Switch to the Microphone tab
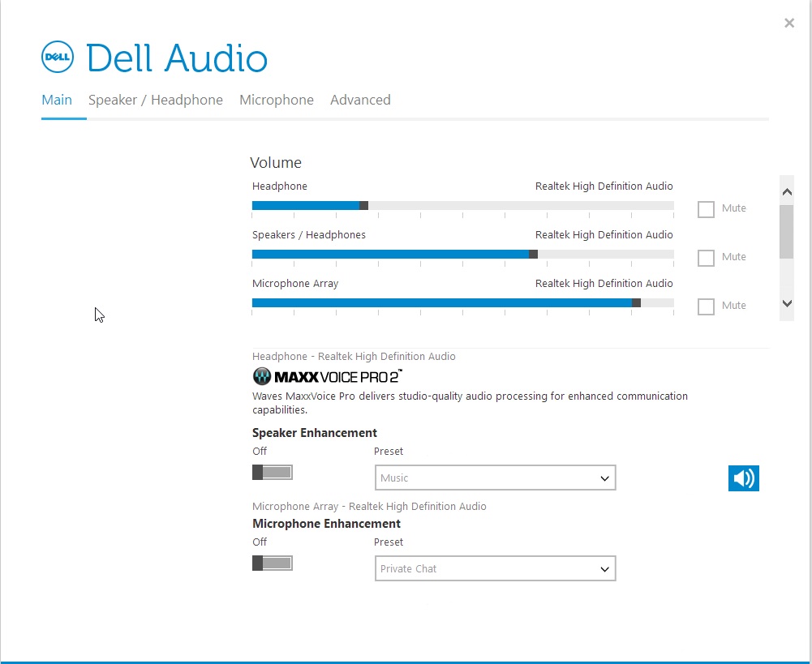 277,100
